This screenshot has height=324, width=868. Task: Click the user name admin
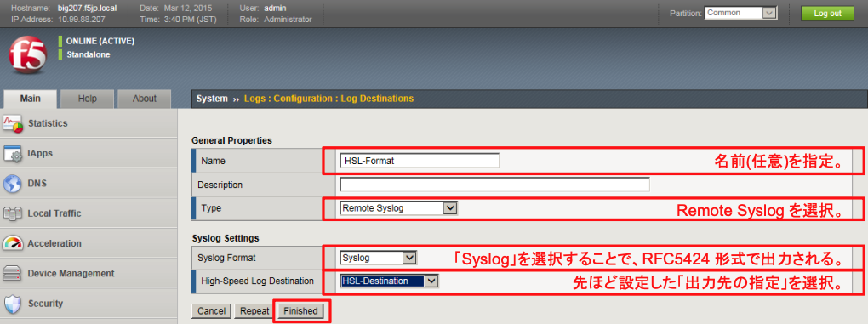(x=275, y=9)
